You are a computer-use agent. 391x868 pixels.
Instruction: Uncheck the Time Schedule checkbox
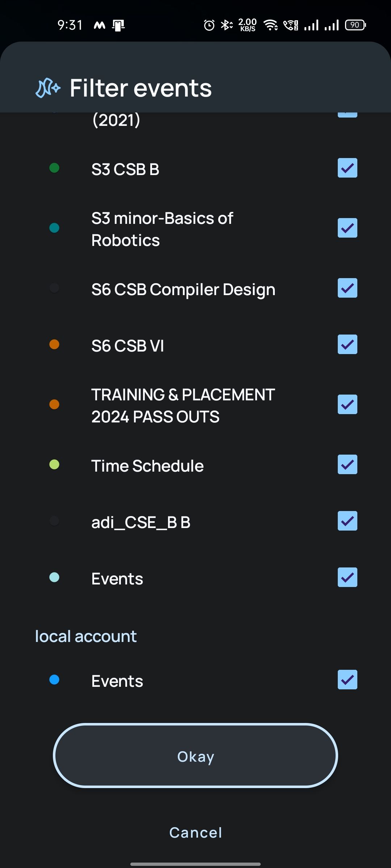point(348,464)
